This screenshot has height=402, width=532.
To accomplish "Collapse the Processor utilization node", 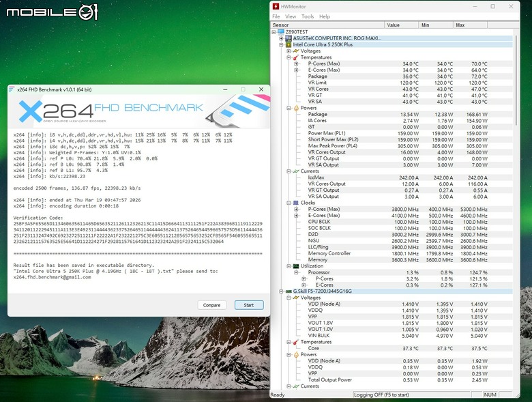I will (296, 272).
